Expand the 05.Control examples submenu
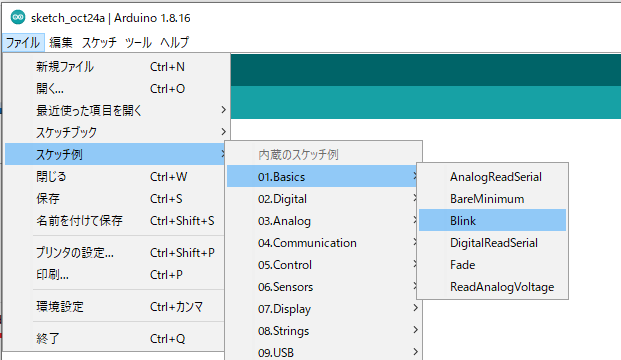This screenshot has height=360, width=621. point(323,265)
